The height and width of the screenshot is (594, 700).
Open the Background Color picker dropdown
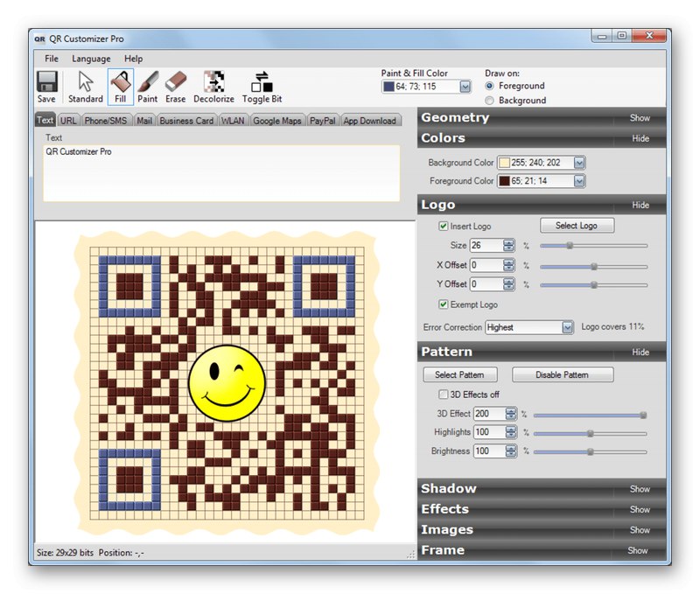[x=579, y=162]
